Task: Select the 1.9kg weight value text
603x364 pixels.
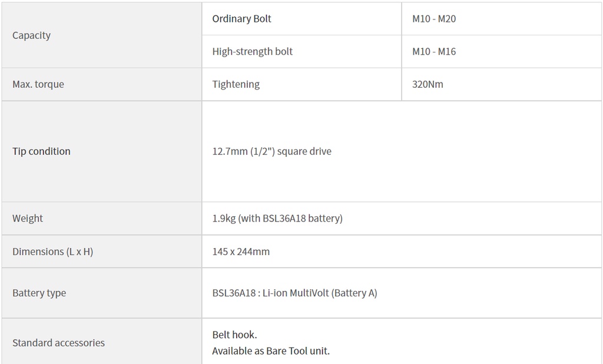Action: coord(277,218)
